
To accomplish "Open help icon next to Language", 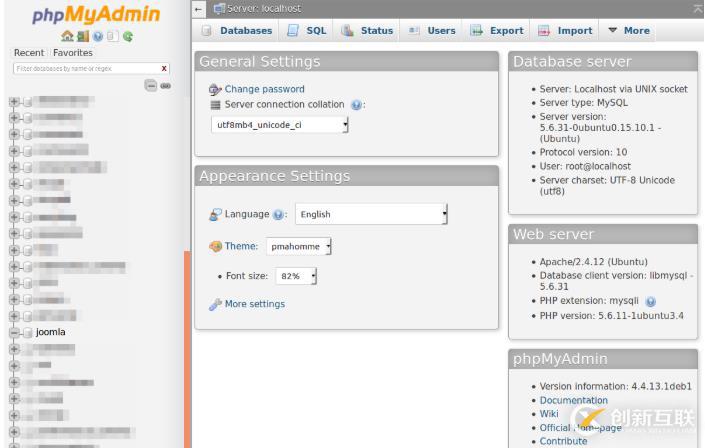I will pos(278,215).
